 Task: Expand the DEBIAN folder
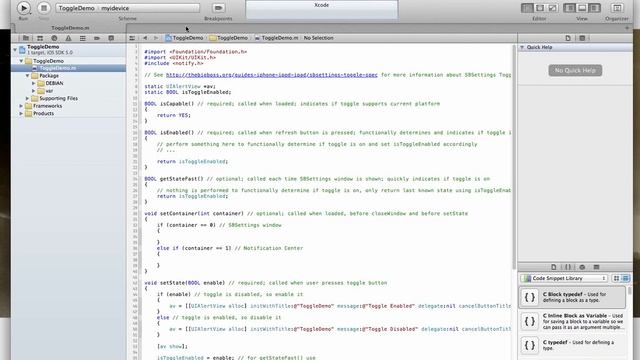[33, 83]
